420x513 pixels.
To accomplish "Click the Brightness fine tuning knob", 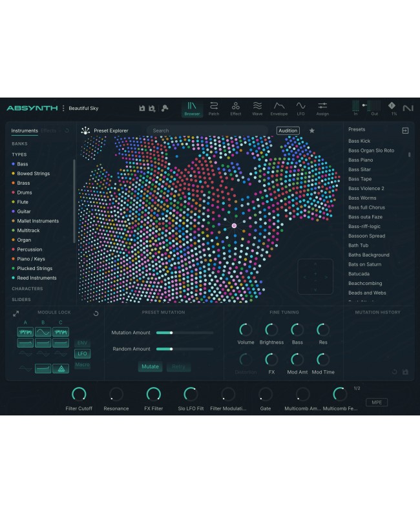I will 271,330.
